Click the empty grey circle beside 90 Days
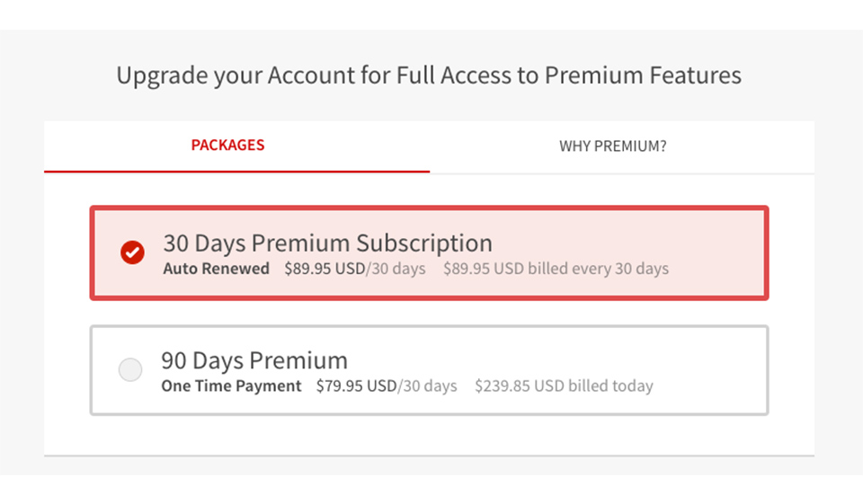 130,370
